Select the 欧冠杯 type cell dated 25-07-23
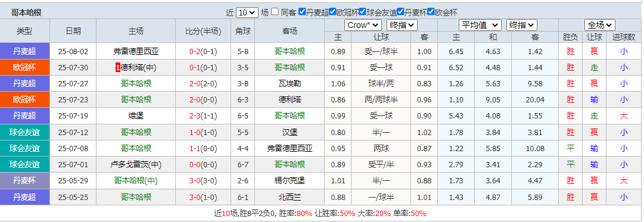This screenshot has width=644, height=222. [x=24, y=99]
